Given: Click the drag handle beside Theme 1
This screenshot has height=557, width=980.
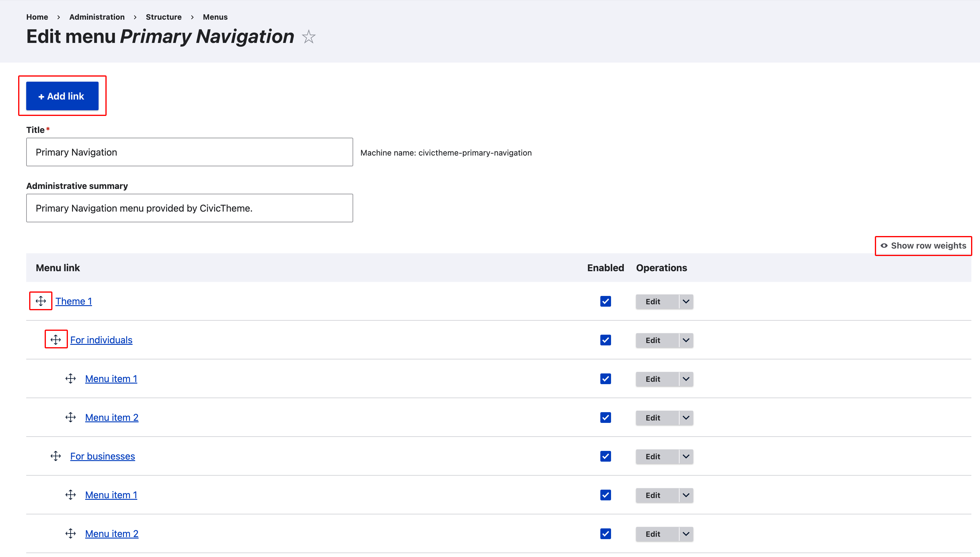Looking at the screenshot, I should click(40, 301).
